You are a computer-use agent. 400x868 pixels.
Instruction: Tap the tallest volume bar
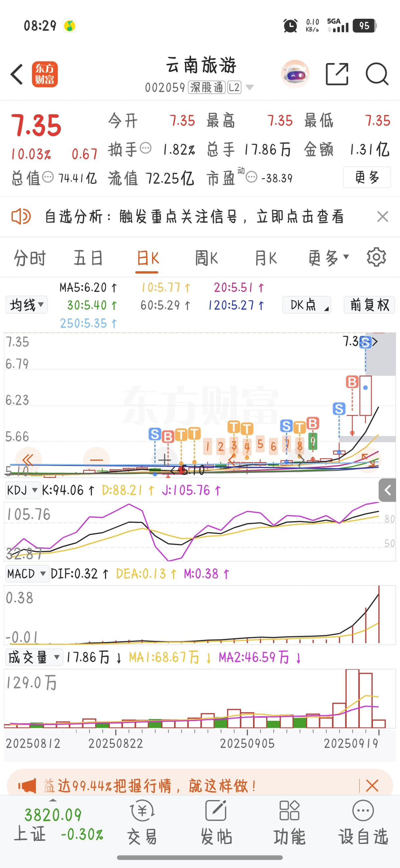pyautogui.click(x=352, y=699)
